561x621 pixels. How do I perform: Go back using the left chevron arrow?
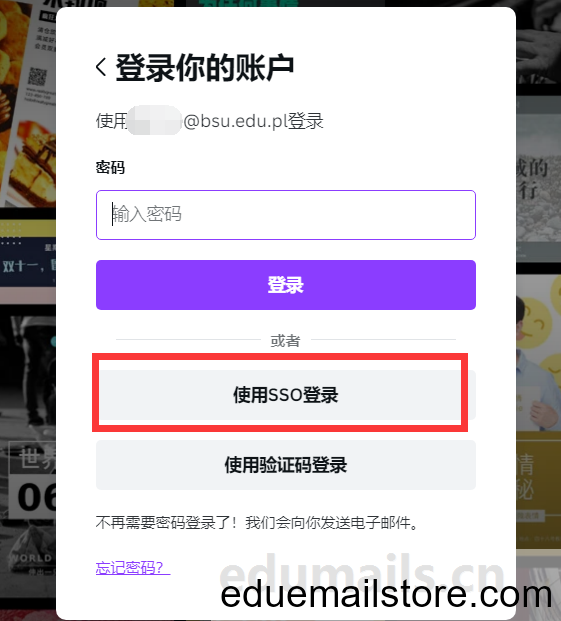[x=101, y=67]
